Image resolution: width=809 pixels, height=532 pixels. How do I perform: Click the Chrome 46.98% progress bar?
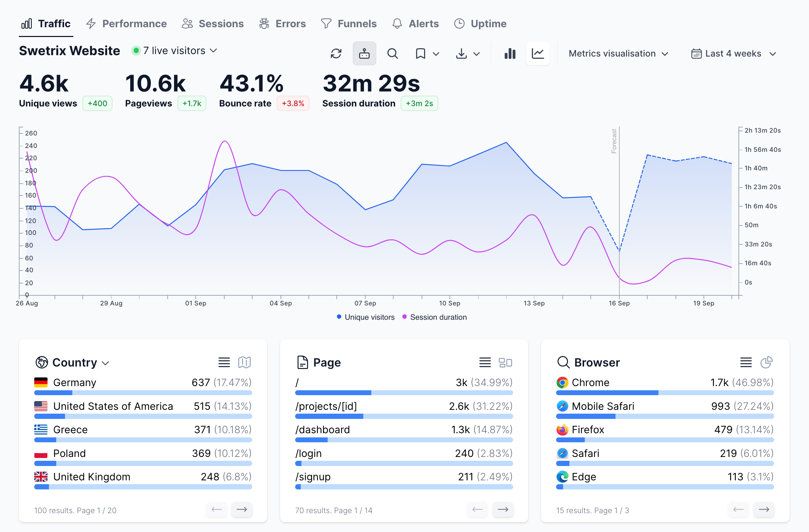665,393
